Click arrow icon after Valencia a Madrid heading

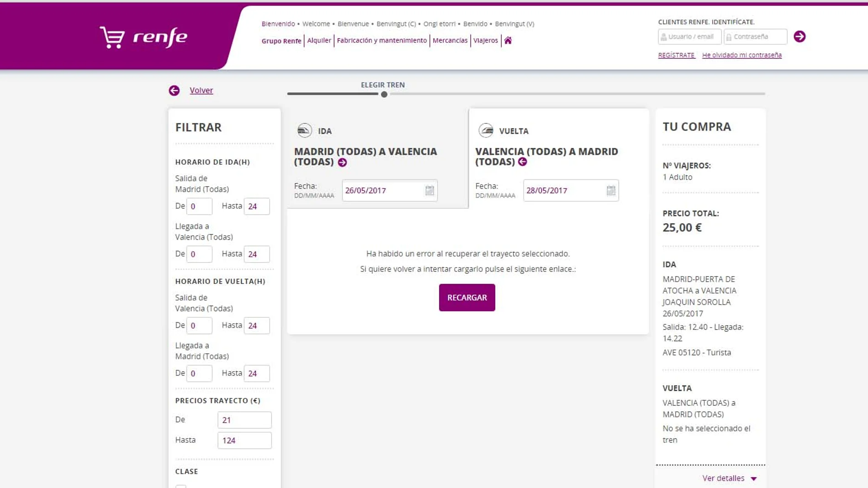tap(523, 162)
